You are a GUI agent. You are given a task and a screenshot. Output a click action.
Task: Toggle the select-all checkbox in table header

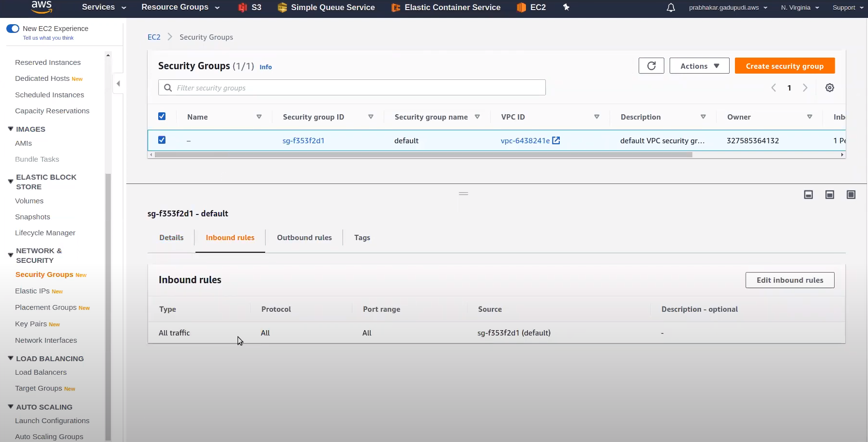pos(162,116)
